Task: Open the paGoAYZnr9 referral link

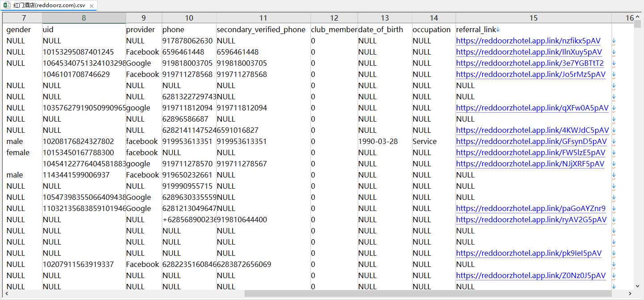Action: pos(531,208)
